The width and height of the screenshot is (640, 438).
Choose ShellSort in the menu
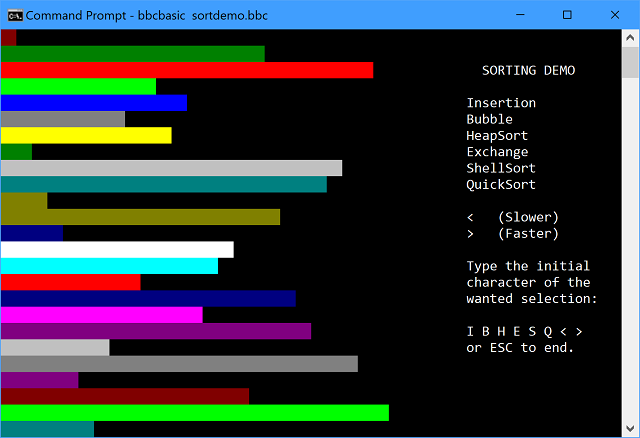500,168
